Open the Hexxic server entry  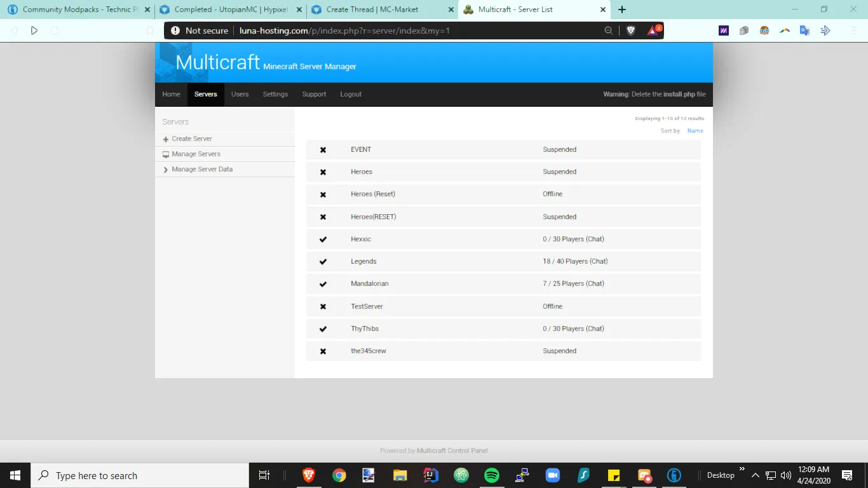coord(361,239)
